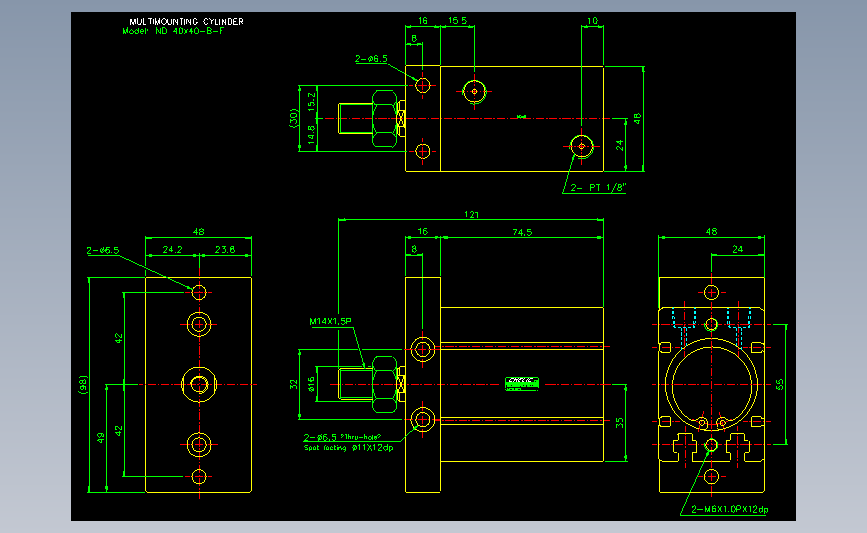
Task: Select the "14.8" dimension text
Action: [x=311, y=135]
